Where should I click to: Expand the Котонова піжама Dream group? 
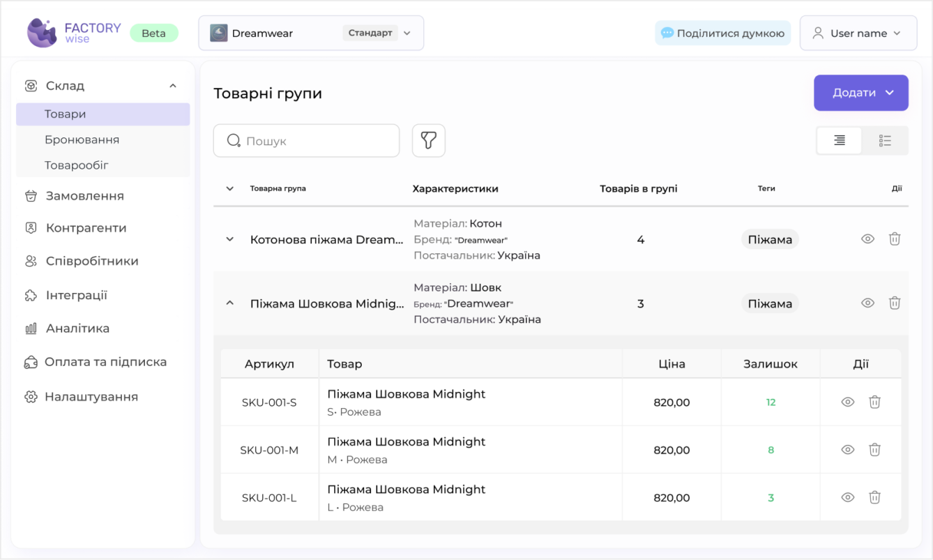(230, 239)
